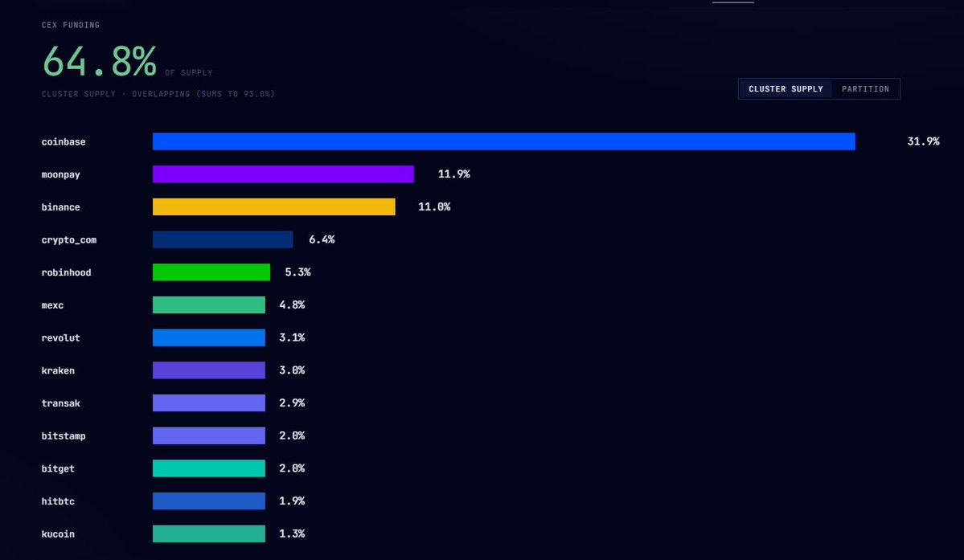964x560 pixels.
Task: Click the mexc row label
Action: (x=52, y=305)
